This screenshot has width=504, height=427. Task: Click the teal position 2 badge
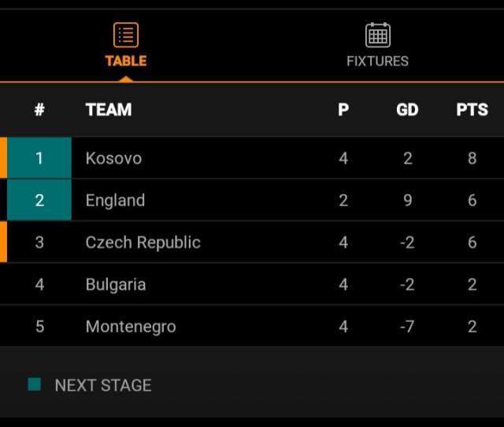pyautogui.click(x=39, y=200)
